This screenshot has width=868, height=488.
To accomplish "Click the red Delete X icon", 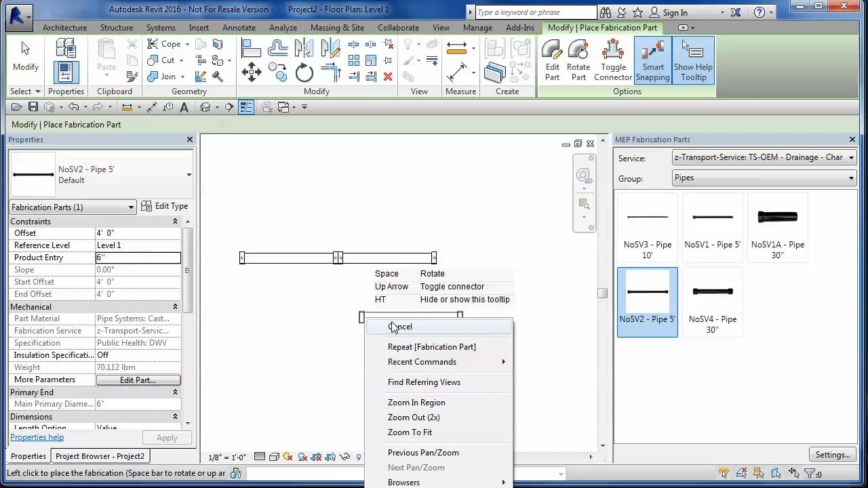I will pyautogui.click(x=388, y=77).
